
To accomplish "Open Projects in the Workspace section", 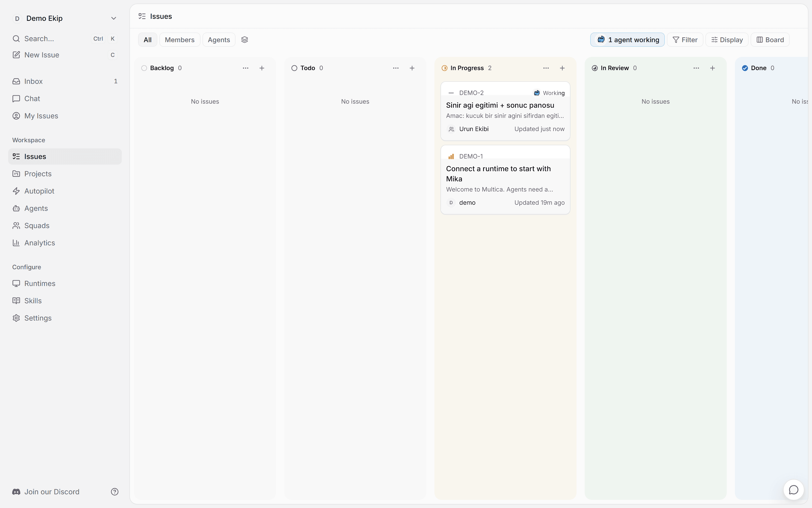I will [x=65, y=174].
